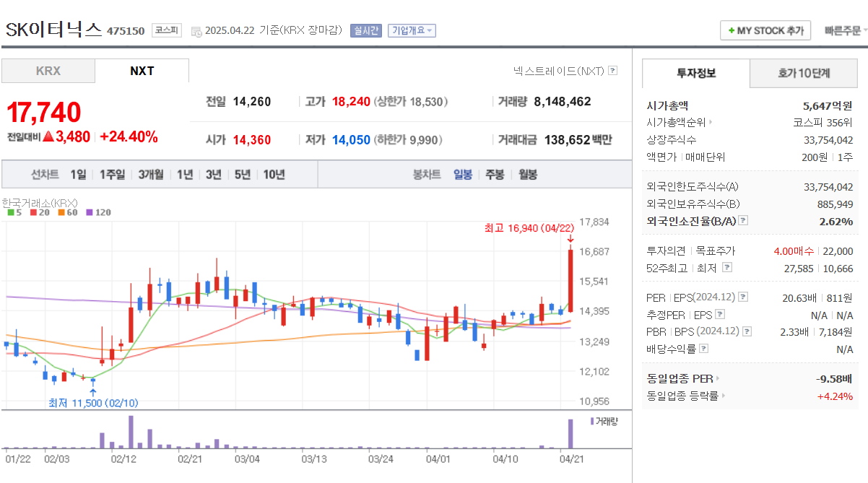Switch to the 호가 10단계 tab
The height and width of the screenshot is (483, 868).
[804, 74]
